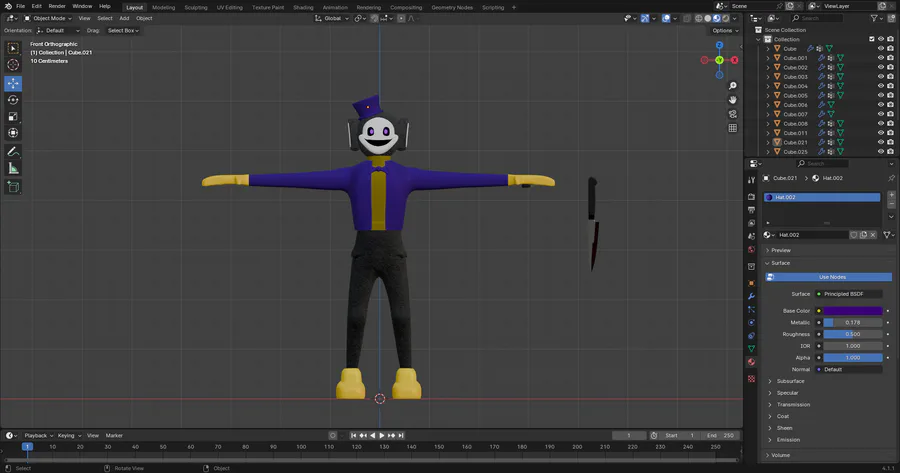The image size is (900, 473).
Task: Select the Rotate tool
Action: click(x=13, y=100)
